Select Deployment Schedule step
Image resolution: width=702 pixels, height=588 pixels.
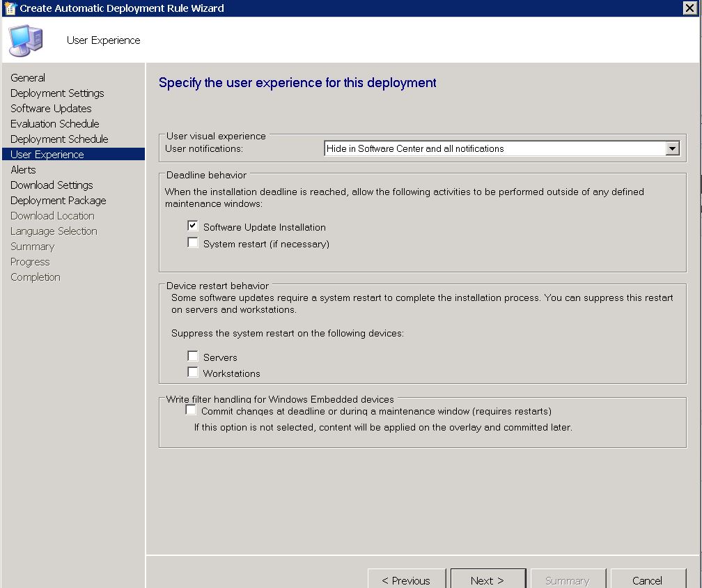pos(60,139)
